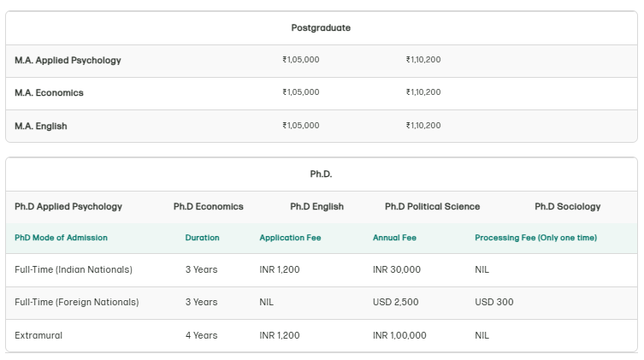
Task: Click the Application Fee column header
Action: 290,238
